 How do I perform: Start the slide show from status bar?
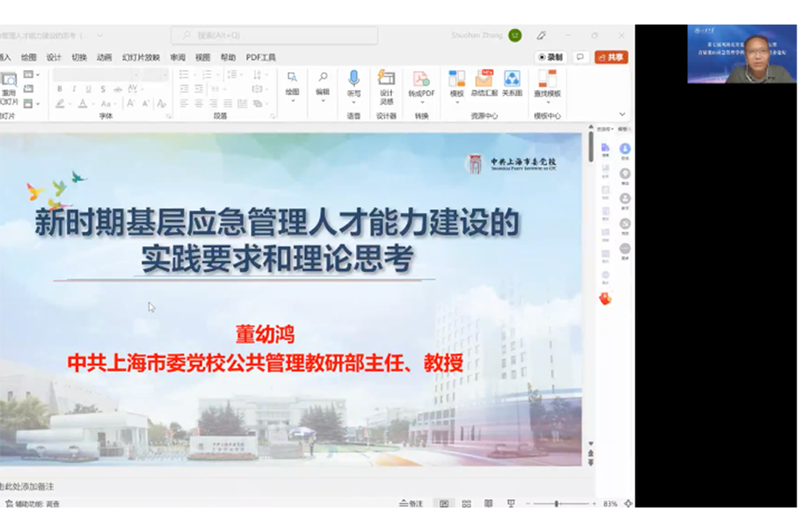point(511,504)
